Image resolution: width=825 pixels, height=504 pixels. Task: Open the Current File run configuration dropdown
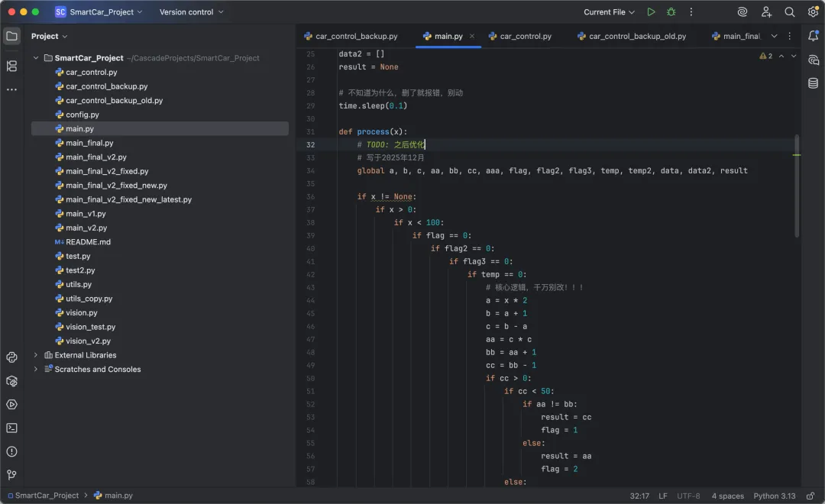pyautogui.click(x=609, y=12)
